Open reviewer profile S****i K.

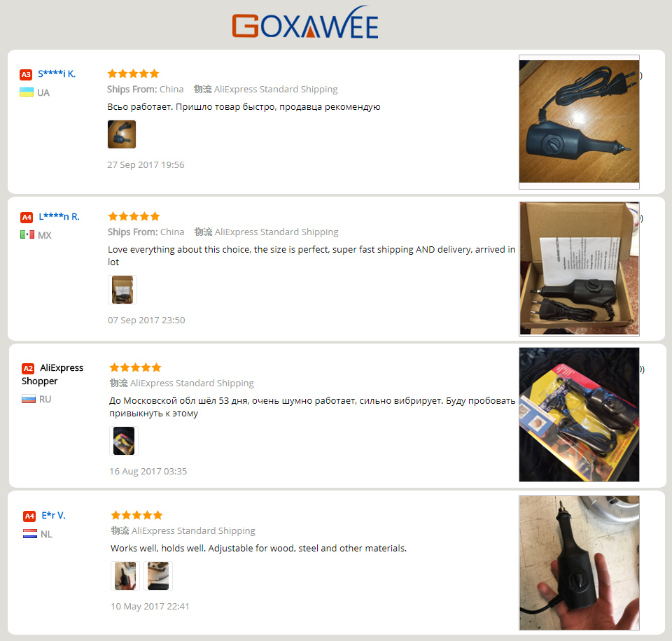(57, 73)
